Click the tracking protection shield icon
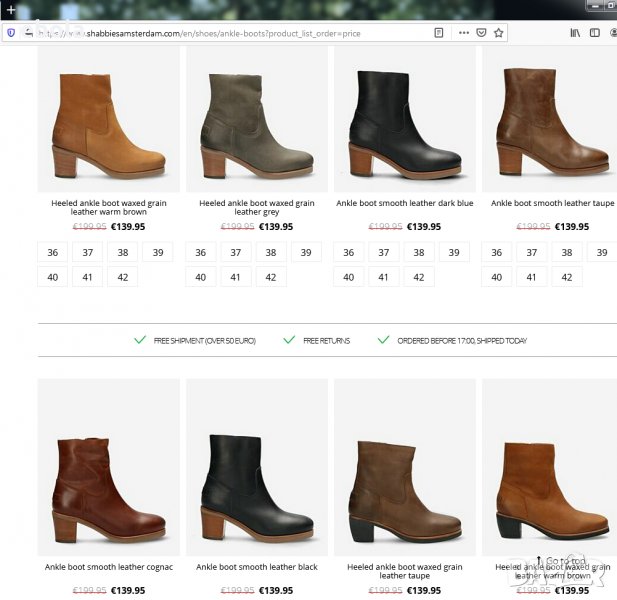The height and width of the screenshot is (600, 617). [x=11, y=33]
